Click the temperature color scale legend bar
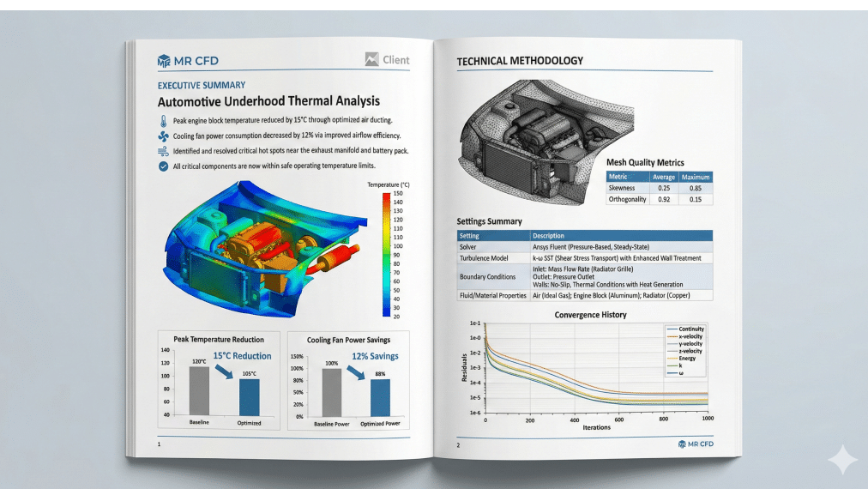Viewport: 868px width, 489px height. 386,255
